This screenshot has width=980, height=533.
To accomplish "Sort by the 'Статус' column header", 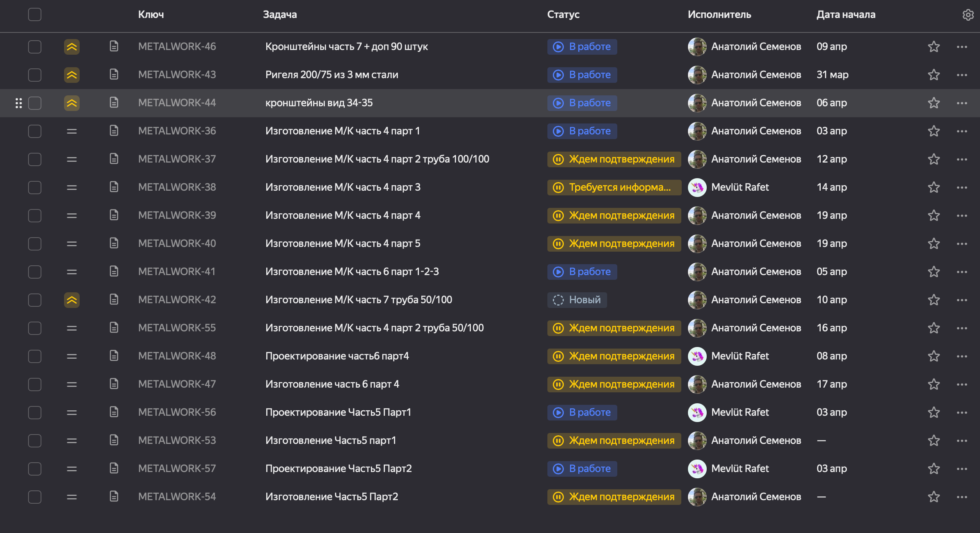I will click(563, 15).
